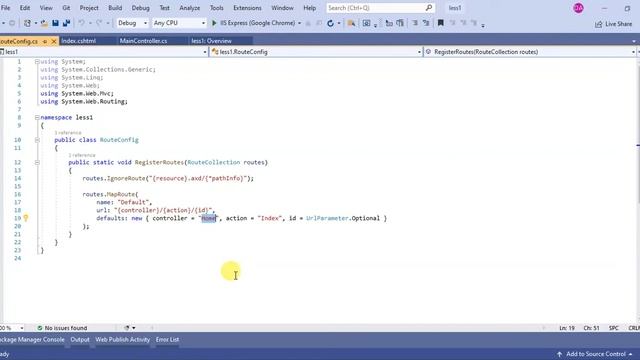This screenshot has width=640, height=360.
Task: Click the Open File folder icon
Action: pyautogui.click(x=44, y=23)
